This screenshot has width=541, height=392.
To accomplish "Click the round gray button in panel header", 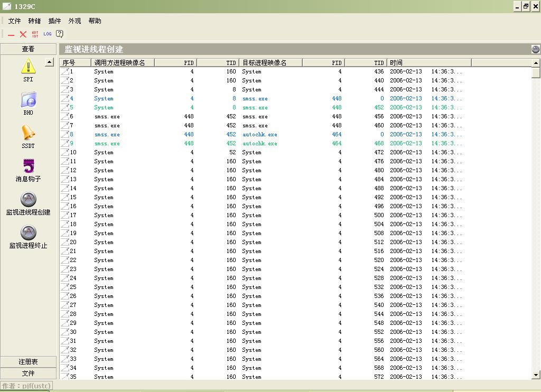I will point(536,49).
